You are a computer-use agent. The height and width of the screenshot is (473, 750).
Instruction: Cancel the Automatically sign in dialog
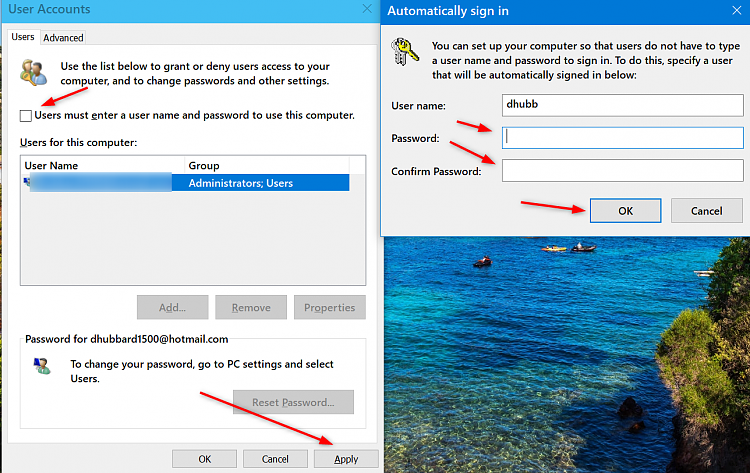point(706,211)
